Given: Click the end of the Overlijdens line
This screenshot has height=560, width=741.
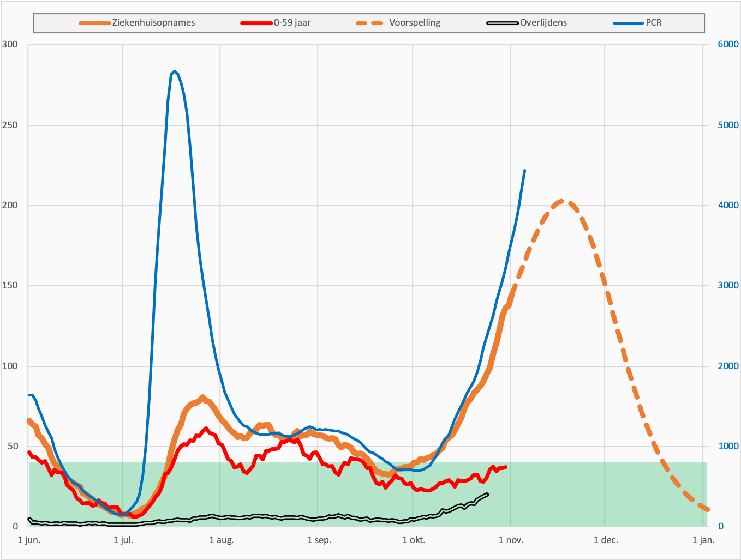Looking at the screenshot, I should 487,494.
